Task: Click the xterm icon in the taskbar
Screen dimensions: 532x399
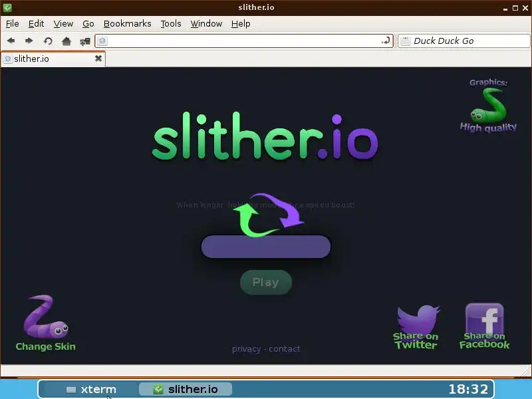Action: tap(71, 390)
